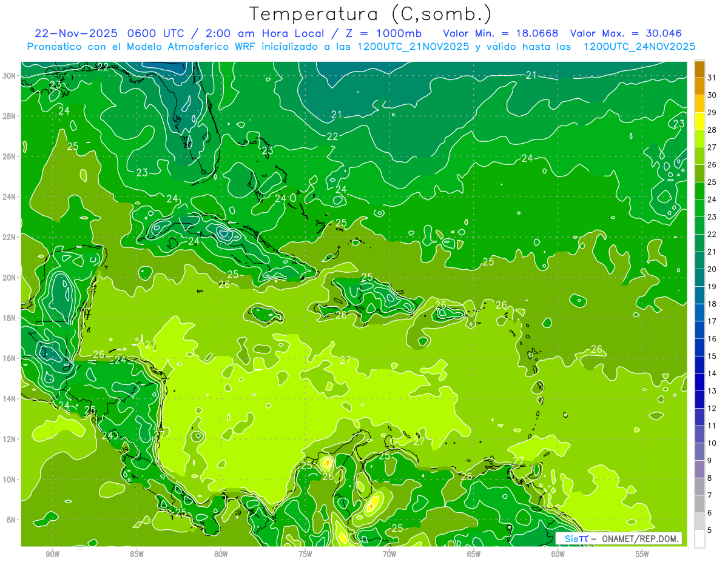This screenshot has height=562, width=728.
Task: Select "Valor Max. = 30.046" text
Action: pyautogui.click(x=626, y=33)
